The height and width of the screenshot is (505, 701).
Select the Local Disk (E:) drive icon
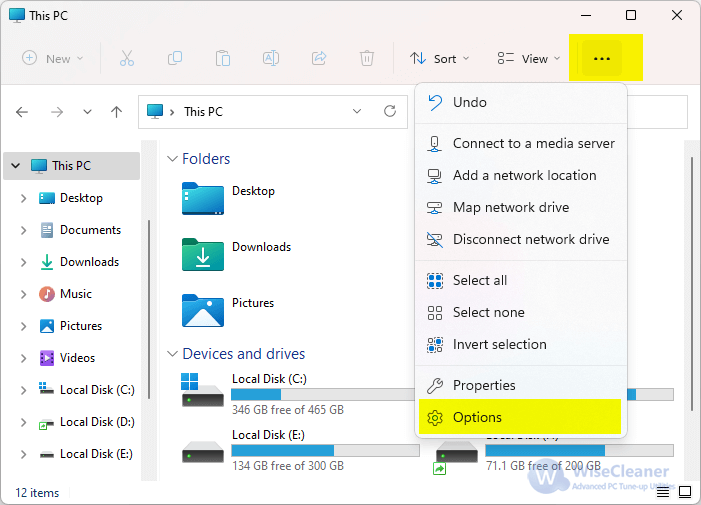203,451
